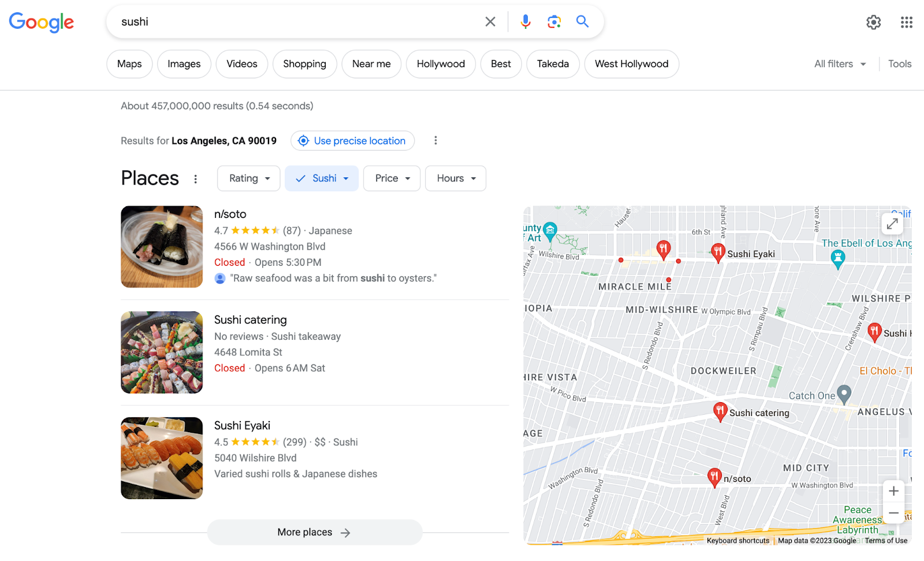Focus the sushi search input field
Viewport: 924px width, 561px height.
(297, 22)
